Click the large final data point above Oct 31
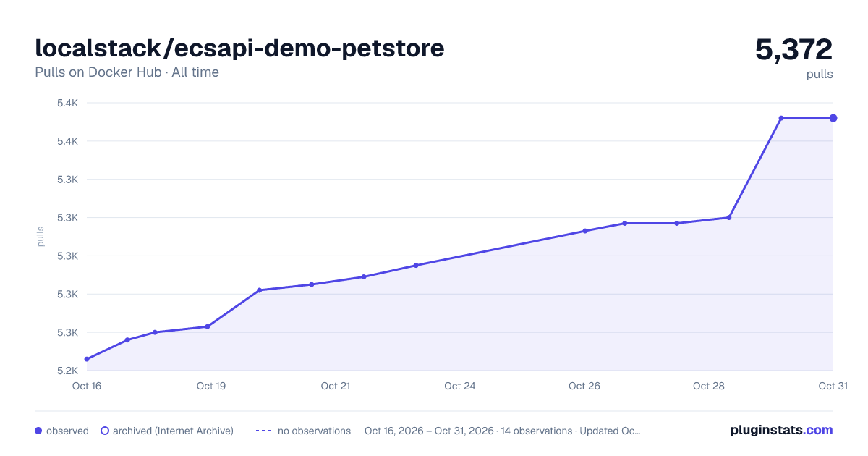Image resolution: width=868 pixels, height=456 pixels. 833,118
